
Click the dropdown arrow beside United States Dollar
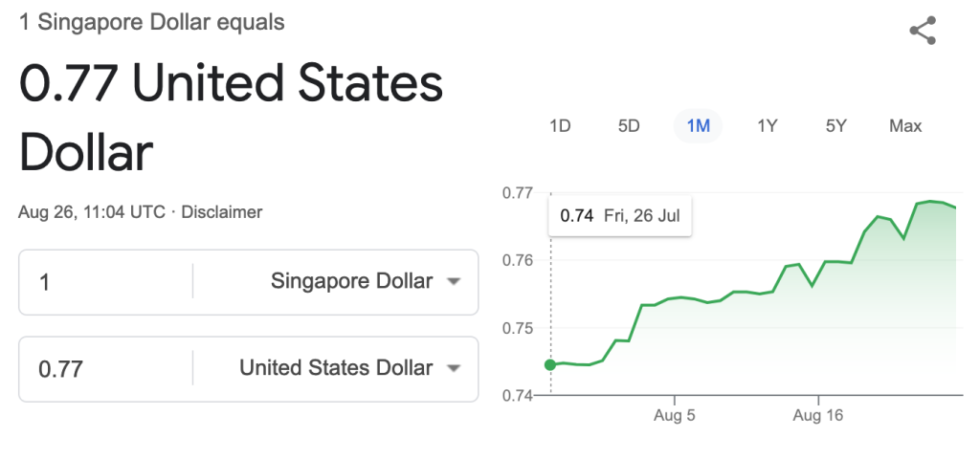[x=455, y=368]
